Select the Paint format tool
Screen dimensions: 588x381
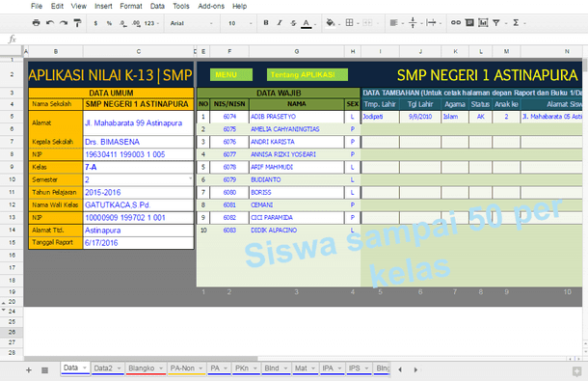(x=77, y=23)
